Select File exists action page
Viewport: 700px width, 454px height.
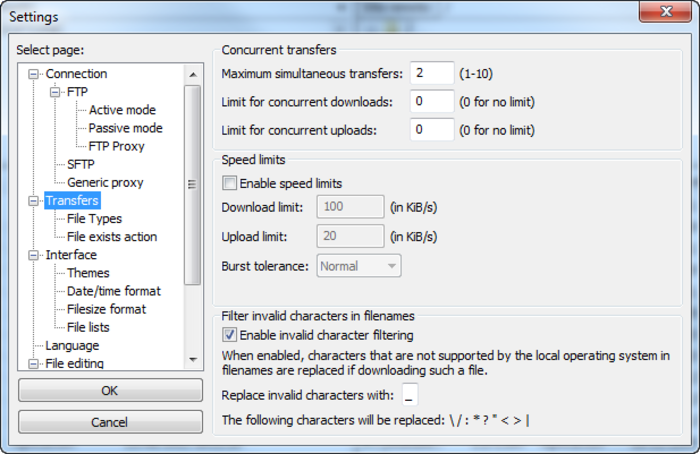(x=111, y=237)
